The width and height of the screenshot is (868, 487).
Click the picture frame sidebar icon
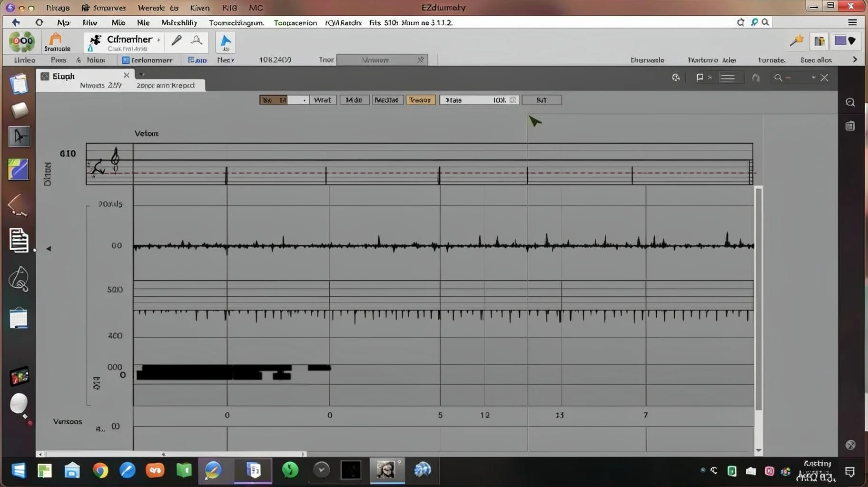20,376
